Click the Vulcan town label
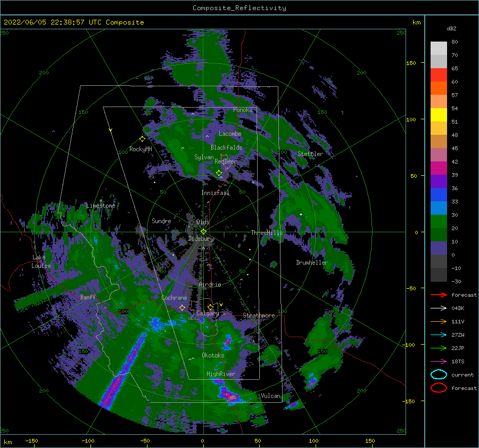479x448 pixels. [270, 396]
